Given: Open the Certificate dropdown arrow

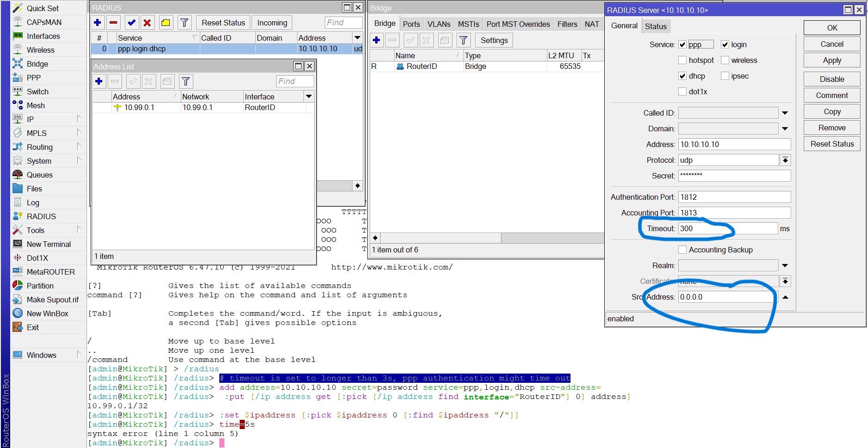Looking at the screenshot, I should click(785, 281).
